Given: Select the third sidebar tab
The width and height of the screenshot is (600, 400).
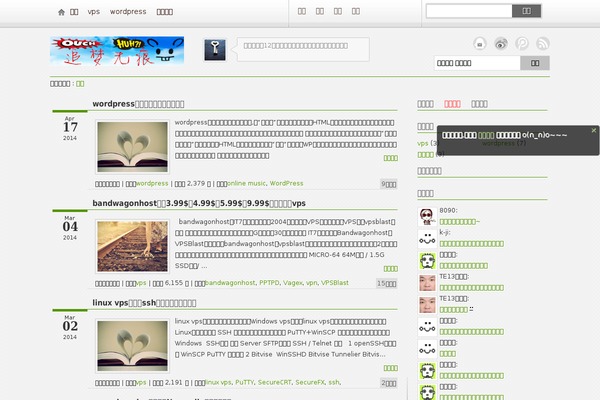Looking at the screenshot, I should tap(479, 104).
